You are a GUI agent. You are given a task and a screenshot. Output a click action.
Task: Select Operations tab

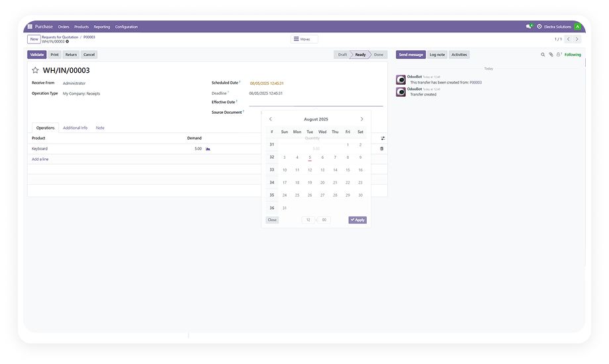[46, 128]
